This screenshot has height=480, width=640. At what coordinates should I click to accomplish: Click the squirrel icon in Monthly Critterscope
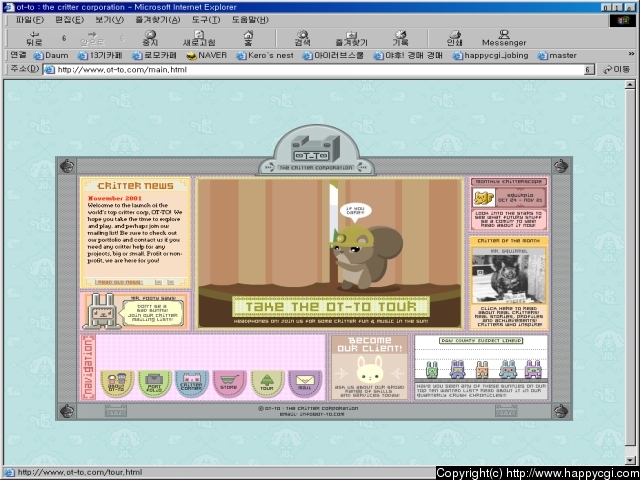(484, 198)
